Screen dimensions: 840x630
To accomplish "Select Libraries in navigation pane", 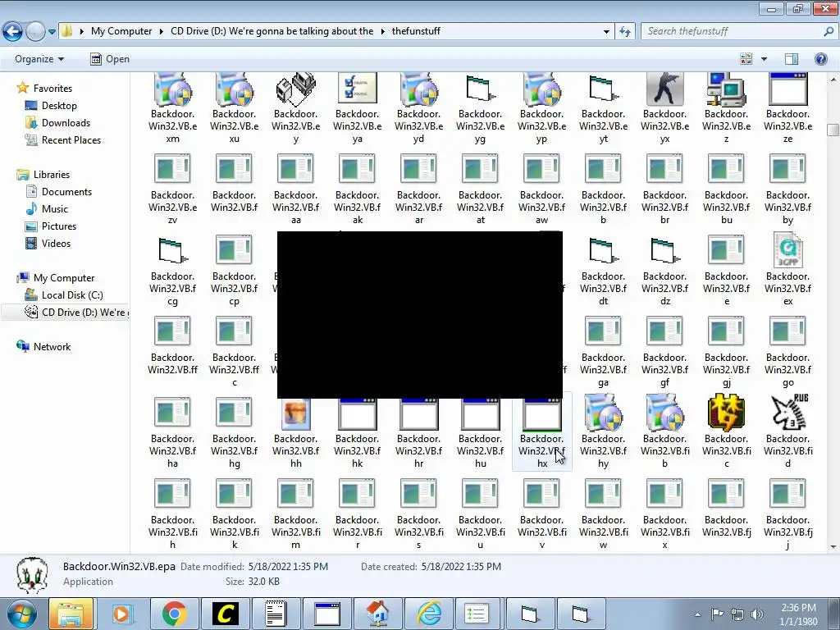I will [x=52, y=175].
